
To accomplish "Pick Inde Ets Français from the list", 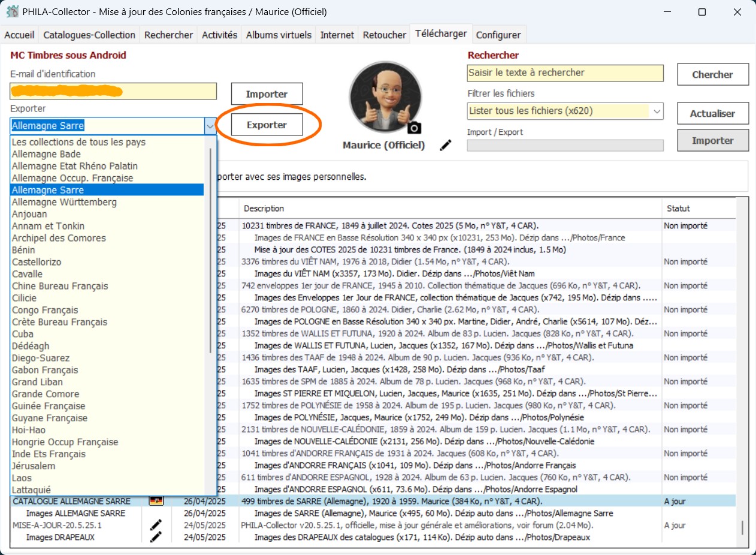I will [108, 454].
